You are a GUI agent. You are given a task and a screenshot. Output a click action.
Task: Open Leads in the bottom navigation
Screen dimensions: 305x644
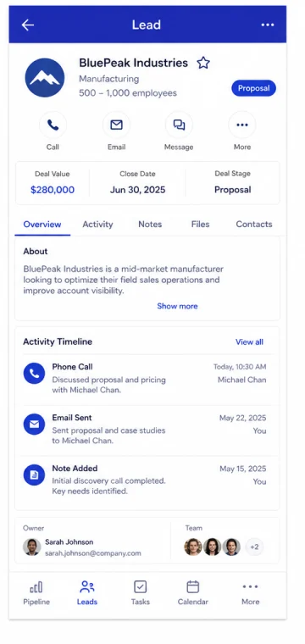pos(87,593)
